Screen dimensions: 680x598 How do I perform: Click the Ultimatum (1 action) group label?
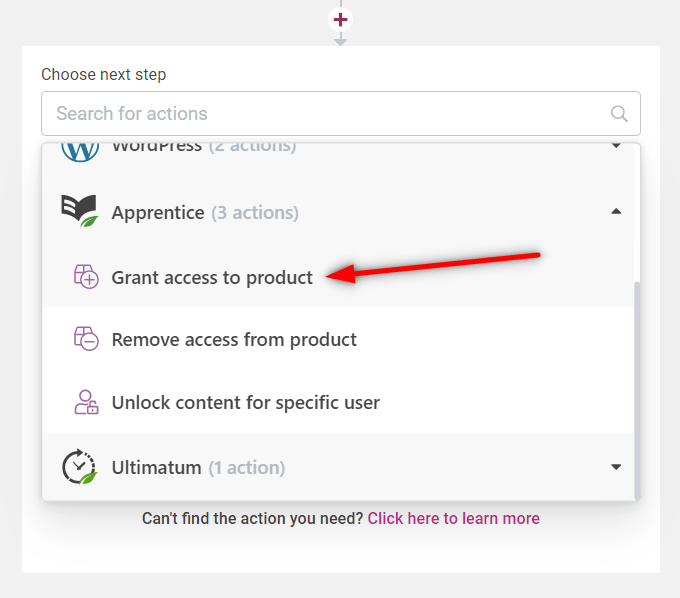click(198, 467)
